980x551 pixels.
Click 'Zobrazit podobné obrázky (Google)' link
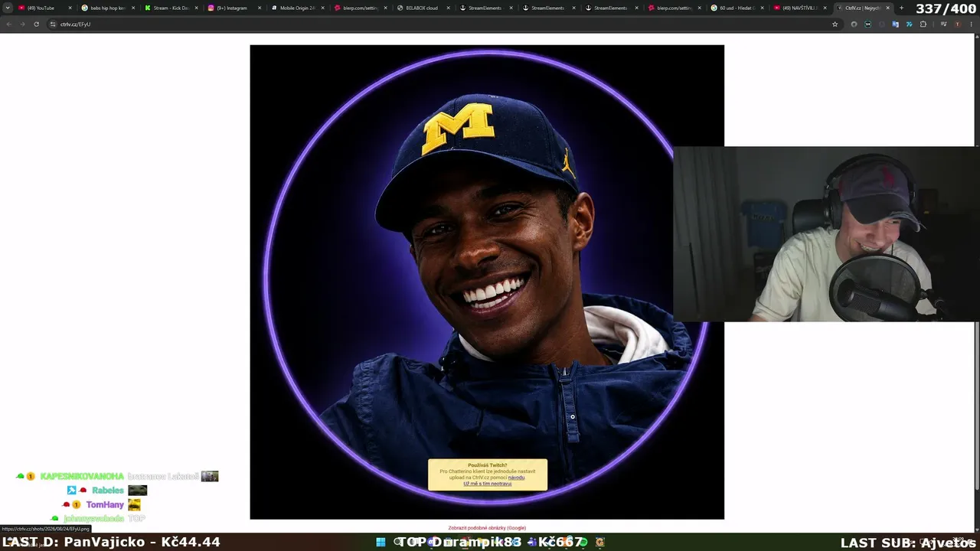point(487,528)
